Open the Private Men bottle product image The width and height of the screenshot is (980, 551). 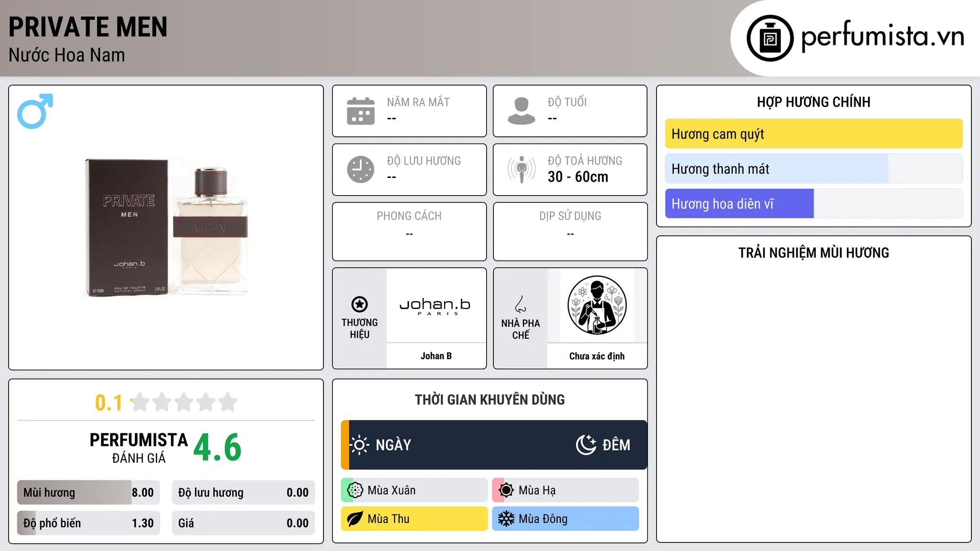point(166,227)
